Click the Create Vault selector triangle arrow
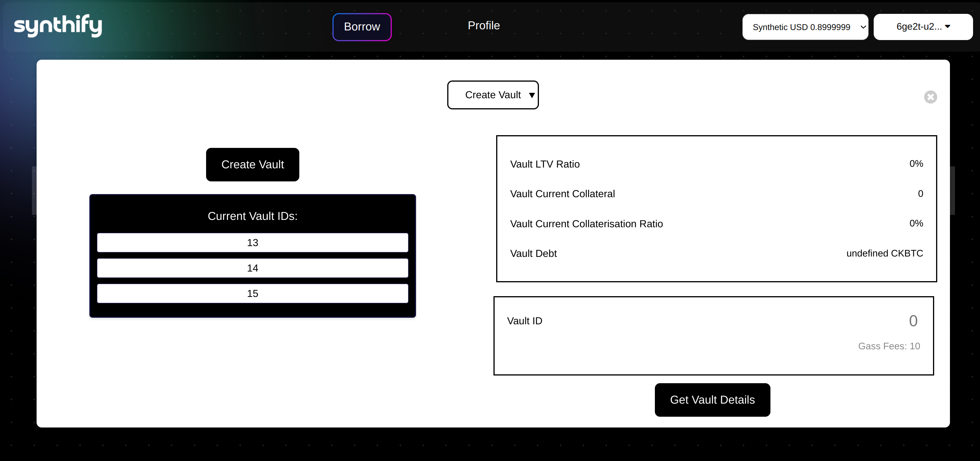 (532, 95)
